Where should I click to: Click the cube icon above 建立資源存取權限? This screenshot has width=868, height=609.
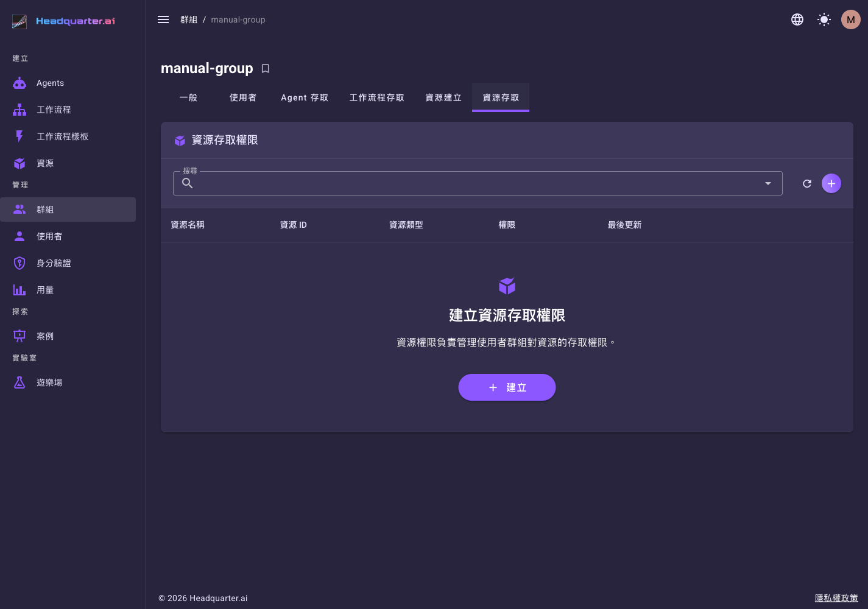coord(507,286)
